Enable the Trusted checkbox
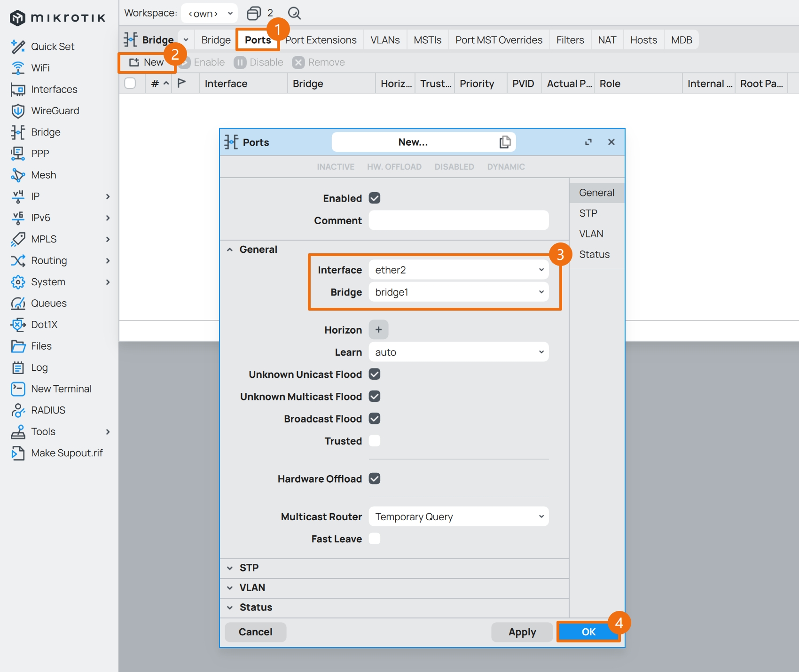Image resolution: width=799 pixels, height=672 pixels. point(375,441)
